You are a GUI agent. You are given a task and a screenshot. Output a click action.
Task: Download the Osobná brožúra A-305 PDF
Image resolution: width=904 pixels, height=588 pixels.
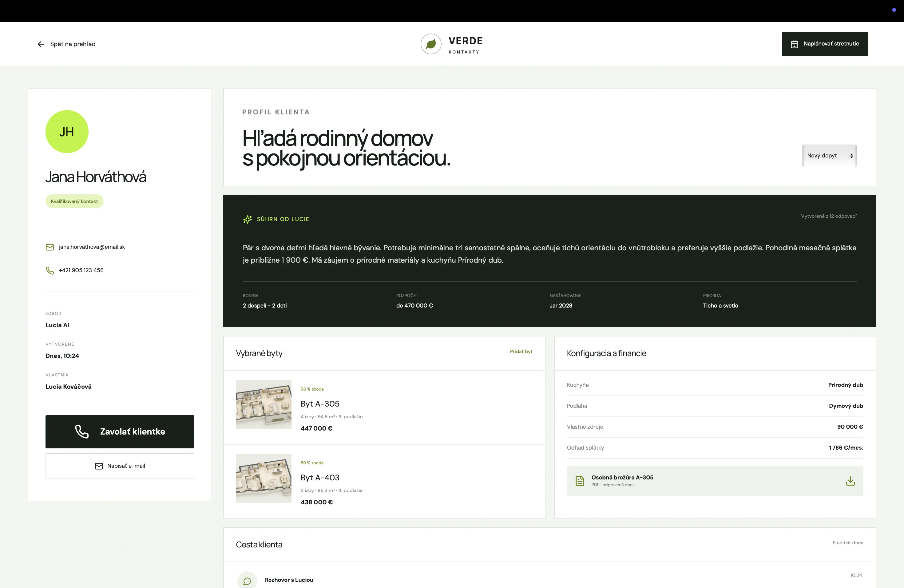pyautogui.click(x=850, y=481)
